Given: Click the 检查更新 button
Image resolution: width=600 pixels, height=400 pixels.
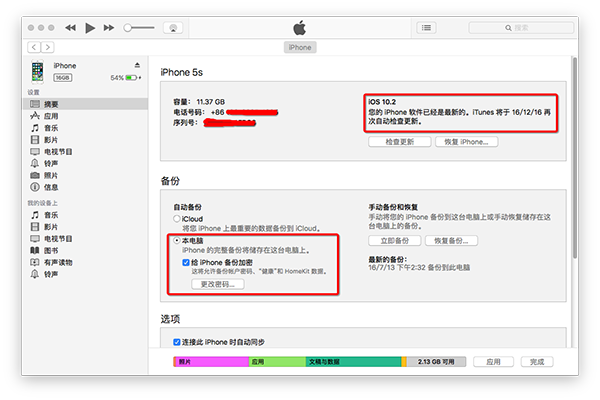Looking at the screenshot, I should click(399, 142).
